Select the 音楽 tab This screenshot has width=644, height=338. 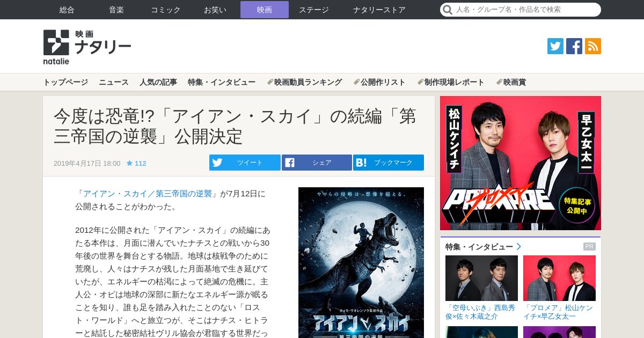pos(116,10)
